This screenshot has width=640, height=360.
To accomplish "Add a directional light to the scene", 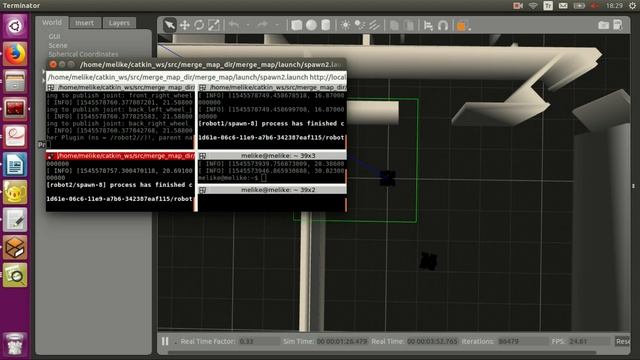I will 374,25.
